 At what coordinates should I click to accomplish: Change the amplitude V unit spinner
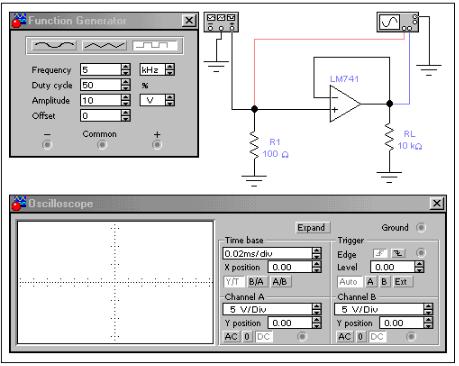point(170,100)
